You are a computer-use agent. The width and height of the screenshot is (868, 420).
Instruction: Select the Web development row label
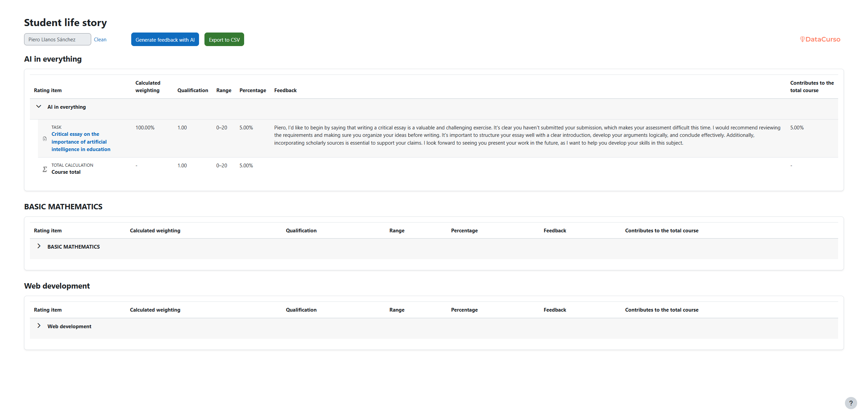click(x=69, y=326)
